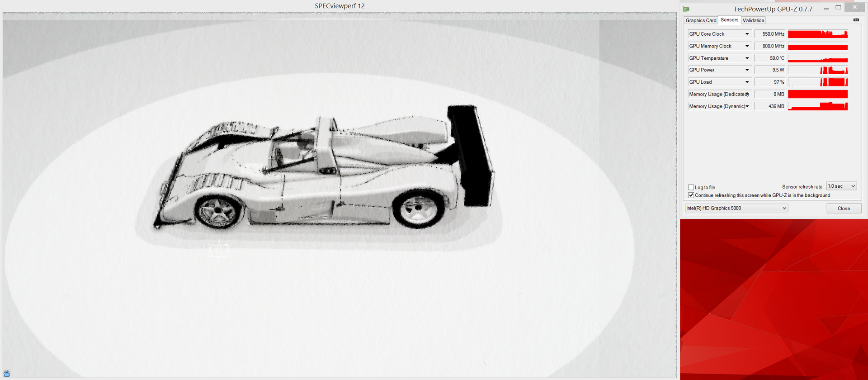Click the 9.5 W power value
Image resolution: width=868 pixels, height=380 pixels.
pos(770,70)
